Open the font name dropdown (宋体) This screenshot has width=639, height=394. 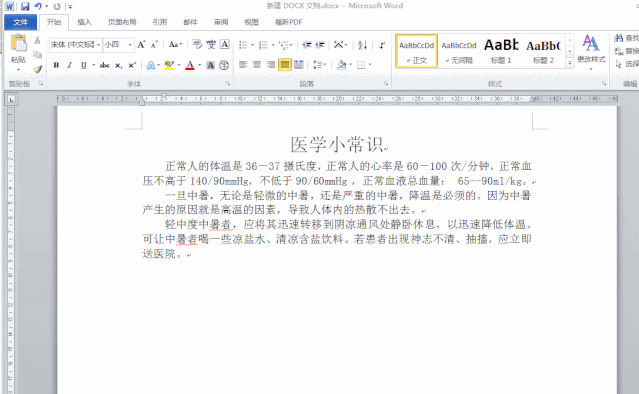tap(98, 44)
